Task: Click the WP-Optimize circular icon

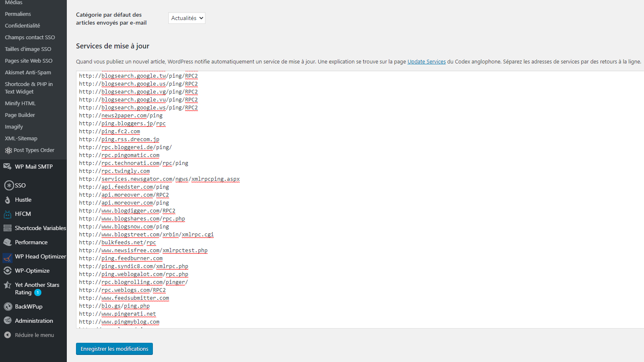Action: (x=8, y=271)
